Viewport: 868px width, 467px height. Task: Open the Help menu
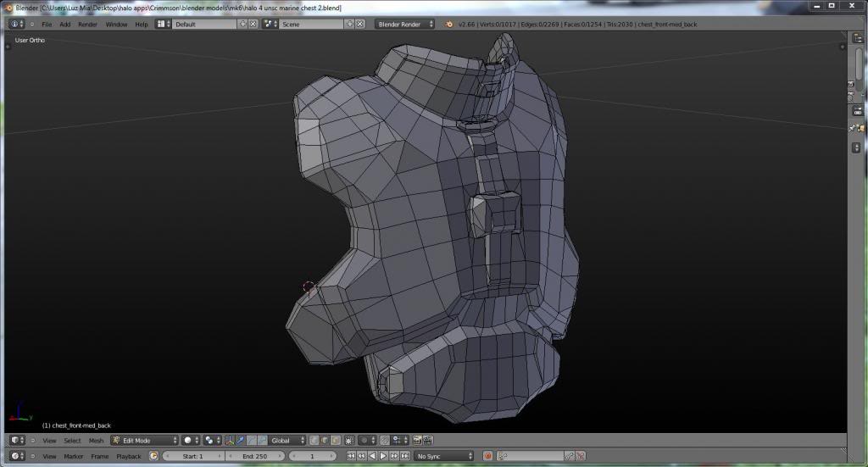[x=142, y=25]
